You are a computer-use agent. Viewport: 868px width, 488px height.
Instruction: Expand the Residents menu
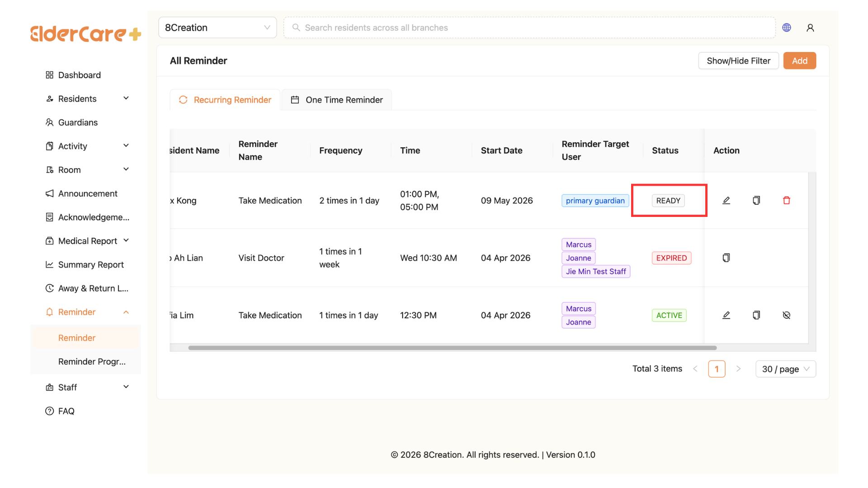(126, 99)
